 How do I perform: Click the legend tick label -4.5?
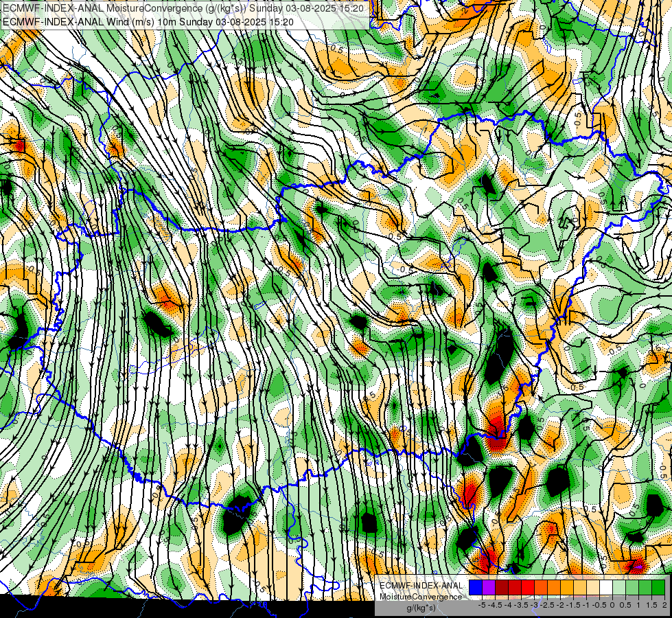[495, 605]
